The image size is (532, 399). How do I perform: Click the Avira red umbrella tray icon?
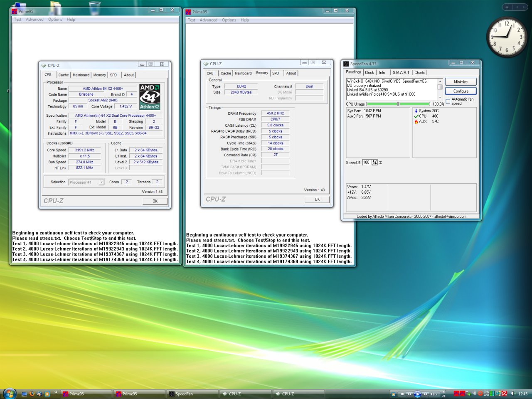point(504,394)
